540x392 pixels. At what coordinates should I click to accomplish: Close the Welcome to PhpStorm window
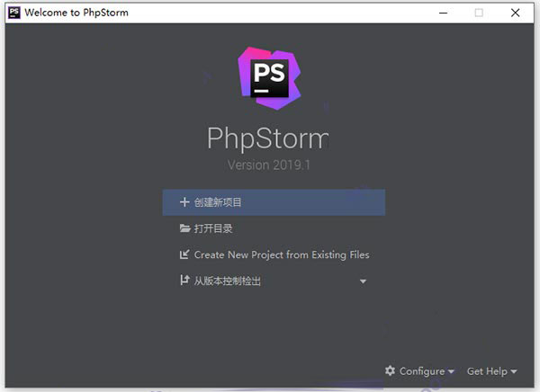[x=515, y=13]
